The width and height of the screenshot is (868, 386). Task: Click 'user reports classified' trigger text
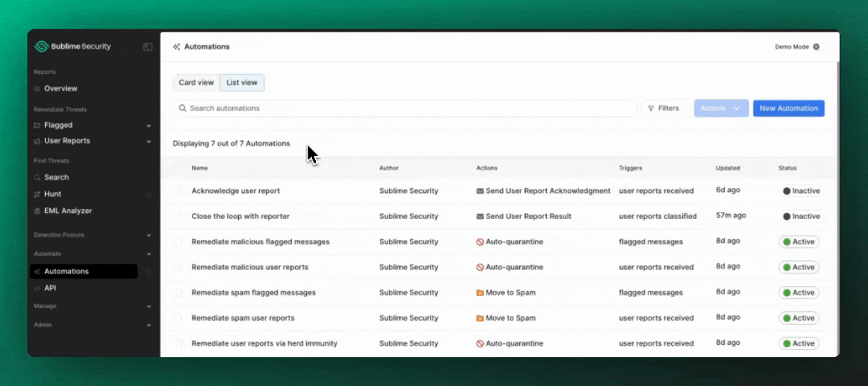coord(657,216)
